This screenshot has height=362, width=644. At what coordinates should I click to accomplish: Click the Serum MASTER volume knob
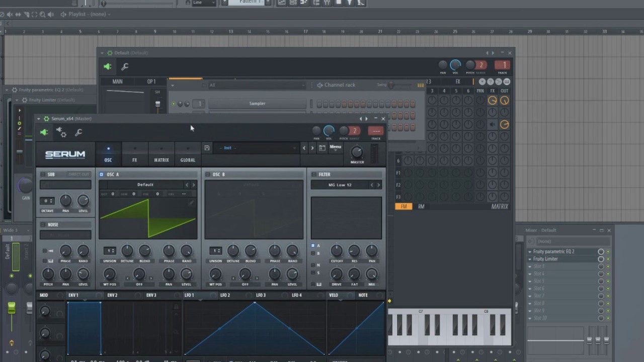[x=357, y=152]
